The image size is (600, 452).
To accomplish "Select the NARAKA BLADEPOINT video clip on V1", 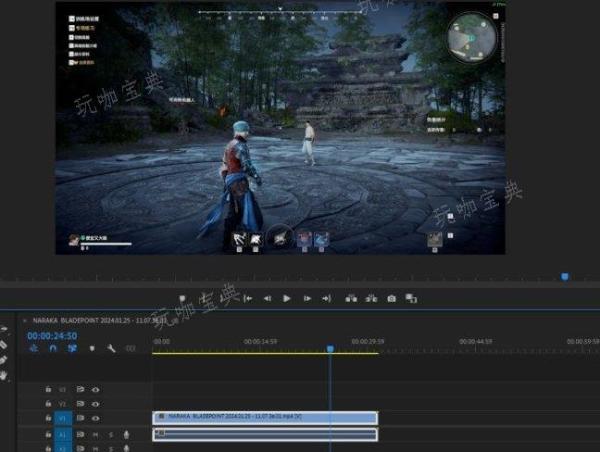I will point(265,418).
